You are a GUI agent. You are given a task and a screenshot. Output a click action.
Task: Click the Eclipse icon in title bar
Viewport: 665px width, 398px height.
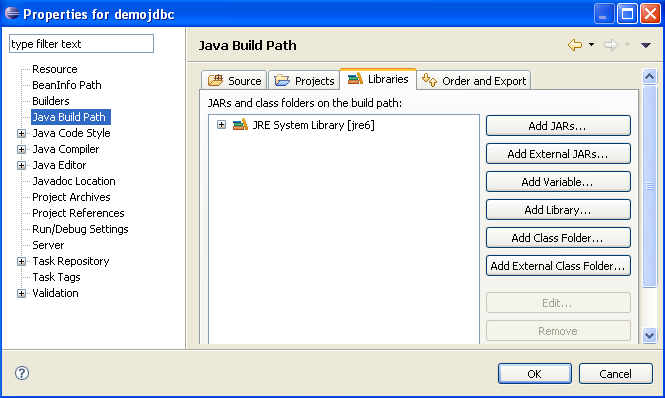pos(12,14)
